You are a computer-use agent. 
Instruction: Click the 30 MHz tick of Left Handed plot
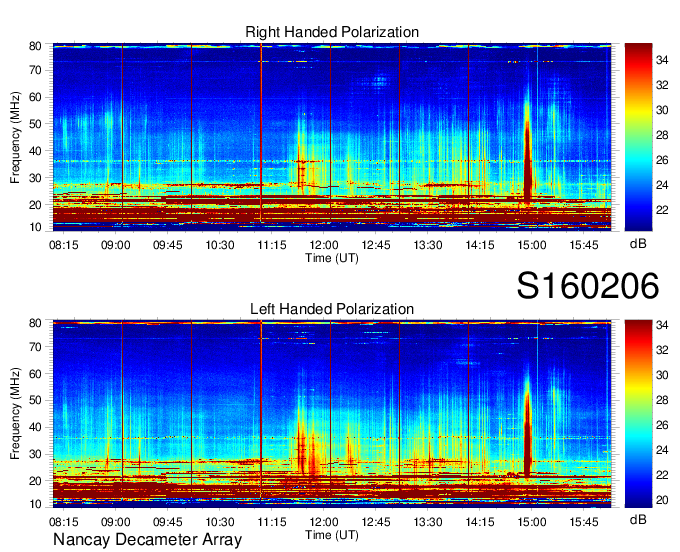[35, 454]
